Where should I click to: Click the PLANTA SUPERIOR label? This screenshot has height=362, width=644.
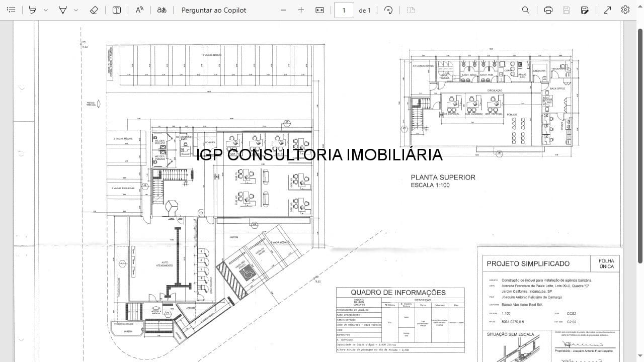pyautogui.click(x=443, y=177)
